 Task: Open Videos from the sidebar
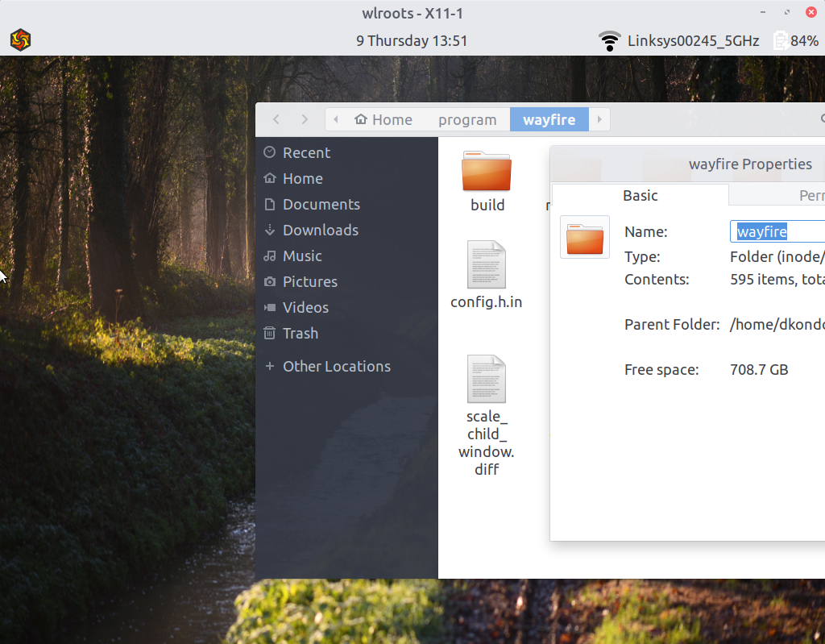pyautogui.click(x=305, y=307)
